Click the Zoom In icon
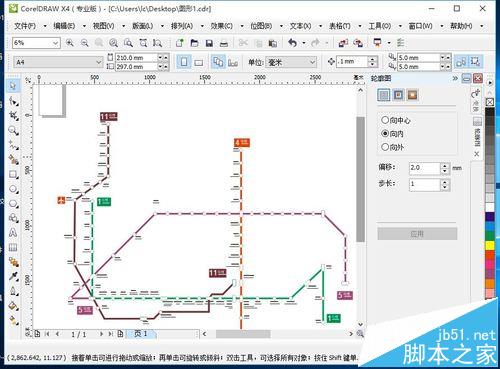 click(x=70, y=43)
